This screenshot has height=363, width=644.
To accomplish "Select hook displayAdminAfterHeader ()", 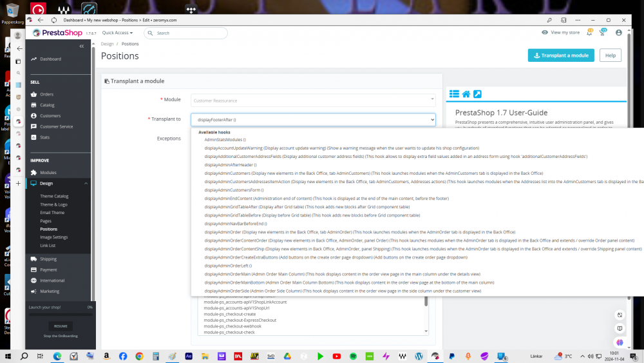I will tap(231, 164).
